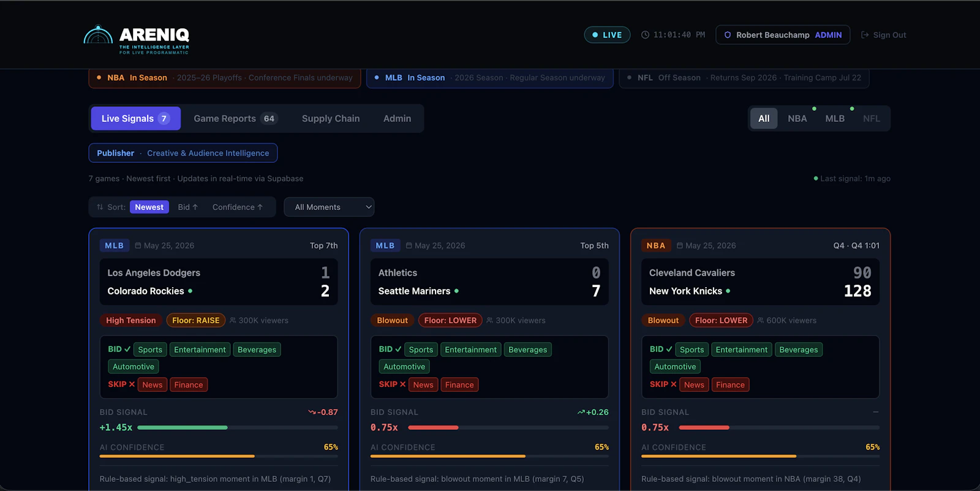Click Finance skip tag on Athletics card
980x491 pixels.
tap(459, 384)
